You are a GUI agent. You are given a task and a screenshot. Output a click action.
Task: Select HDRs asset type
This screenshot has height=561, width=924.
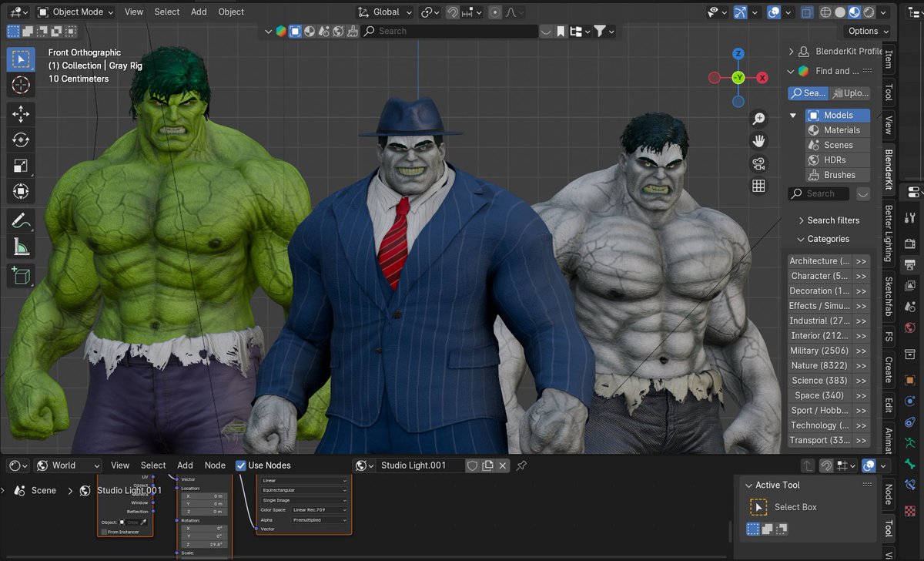(838, 160)
